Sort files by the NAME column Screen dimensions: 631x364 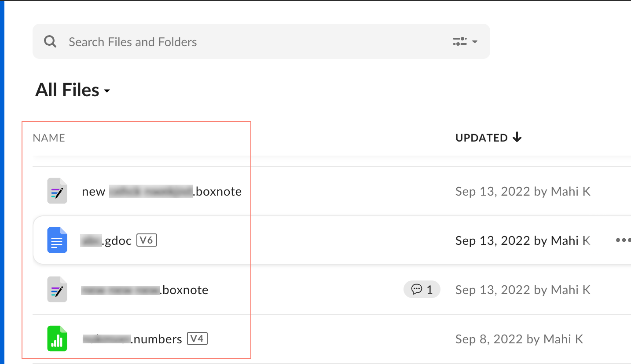(49, 138)
